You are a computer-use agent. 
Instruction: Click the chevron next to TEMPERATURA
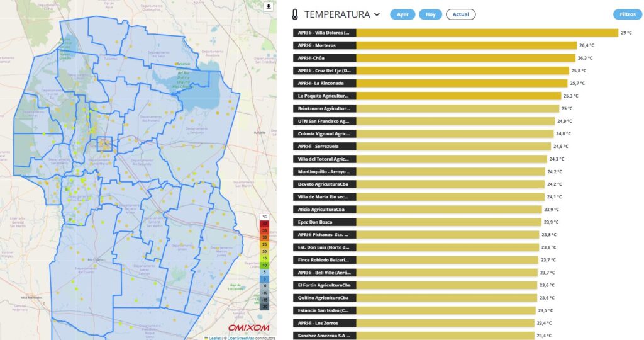point(377,14)
